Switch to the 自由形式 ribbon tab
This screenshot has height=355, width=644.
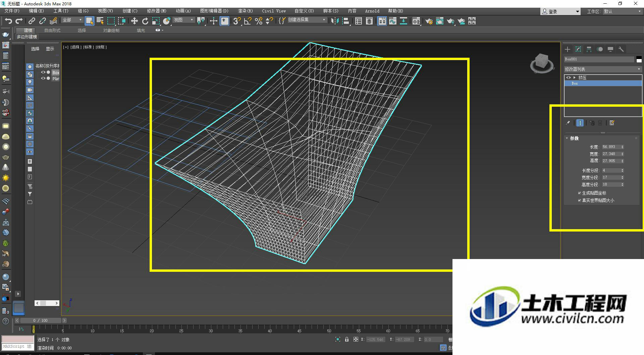tap(52, 30)
